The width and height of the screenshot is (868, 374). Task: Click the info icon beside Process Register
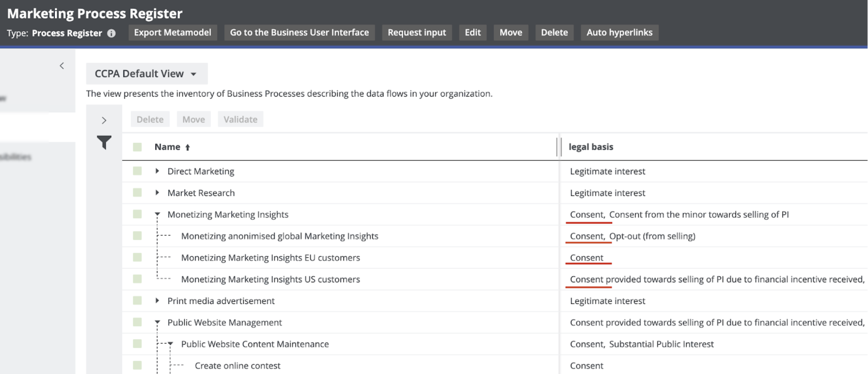click(111, 33)
